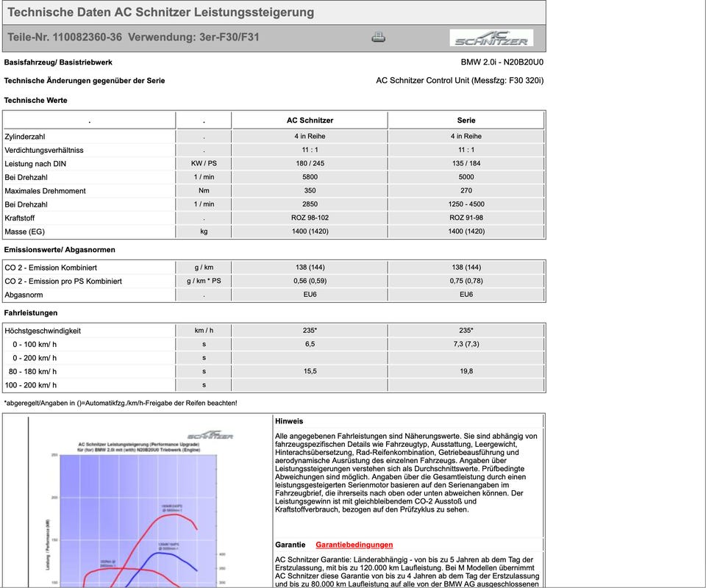Click the Verdichtungsverhältniss row label

tap(44, 150)
